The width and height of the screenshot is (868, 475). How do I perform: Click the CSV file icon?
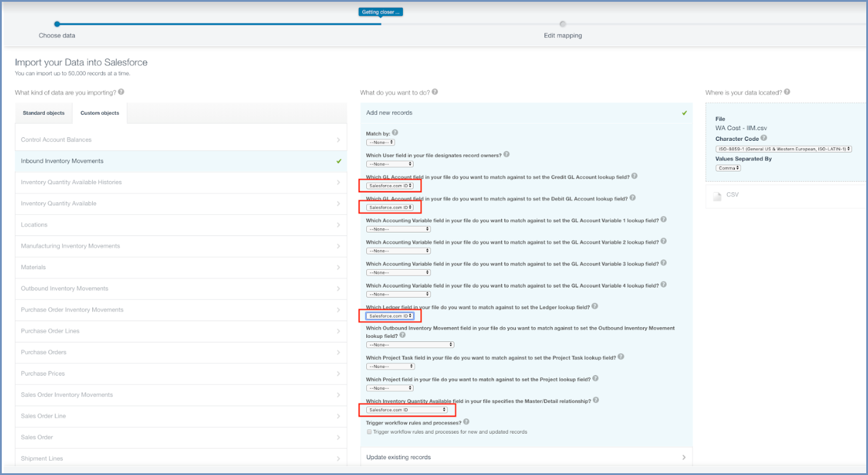click(717, 196)
